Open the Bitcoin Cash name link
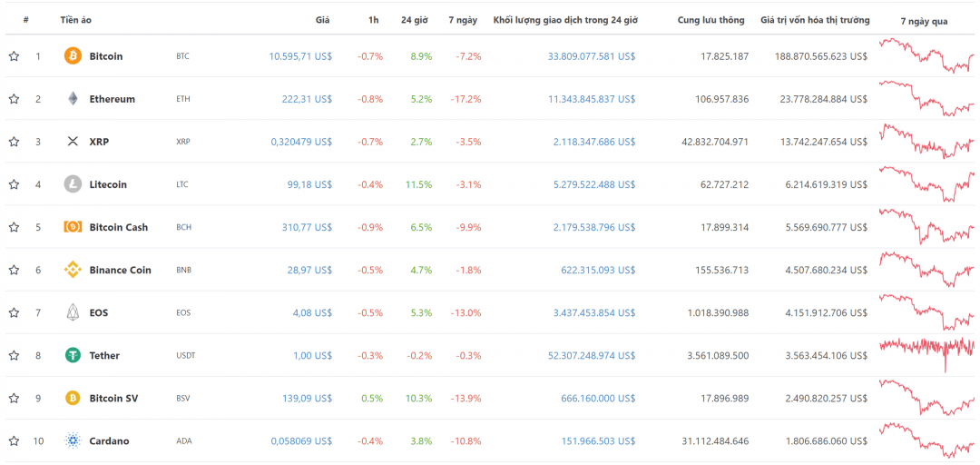Viewport: 980px width, 465px height. (119, 227)
